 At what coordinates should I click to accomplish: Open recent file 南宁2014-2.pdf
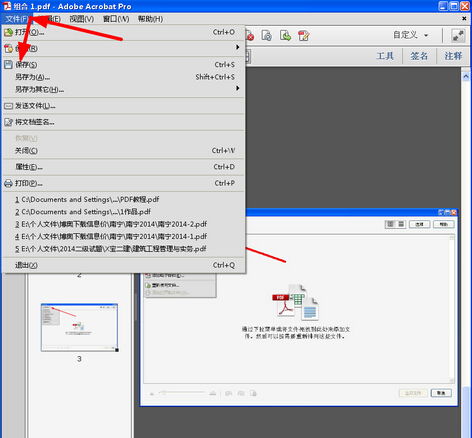coord(124,224)
